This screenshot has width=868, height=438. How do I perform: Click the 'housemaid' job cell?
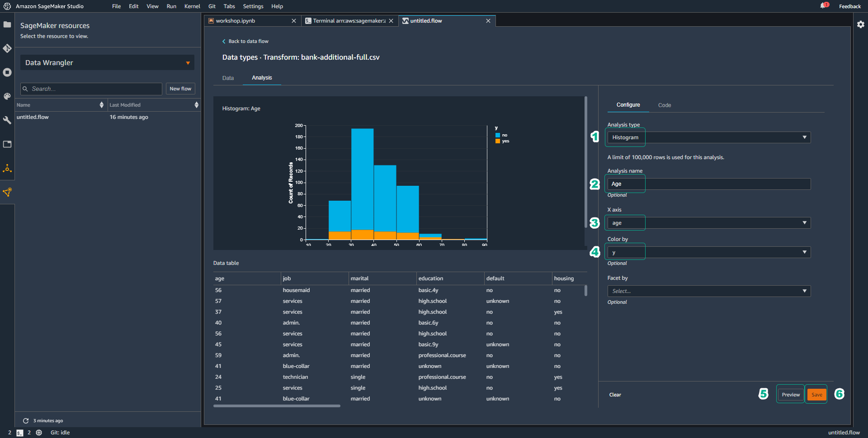pos(296,290)
